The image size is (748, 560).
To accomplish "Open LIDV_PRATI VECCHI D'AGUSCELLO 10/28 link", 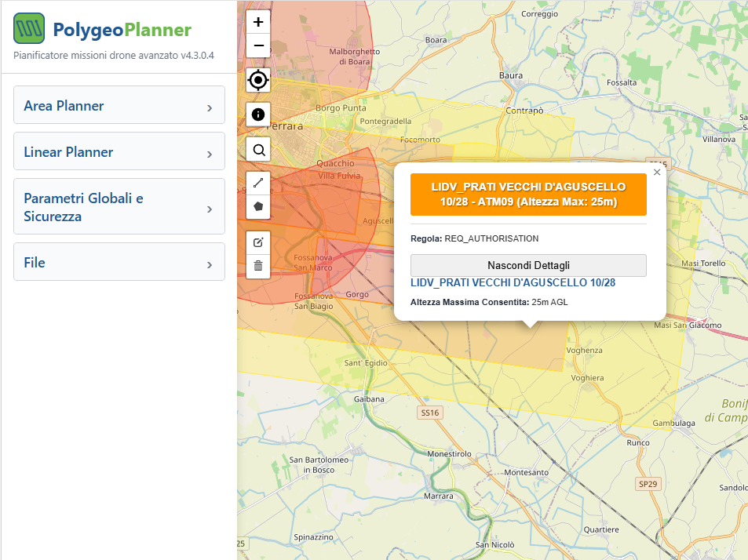I will pyautogui.click(x=513, y=282).
